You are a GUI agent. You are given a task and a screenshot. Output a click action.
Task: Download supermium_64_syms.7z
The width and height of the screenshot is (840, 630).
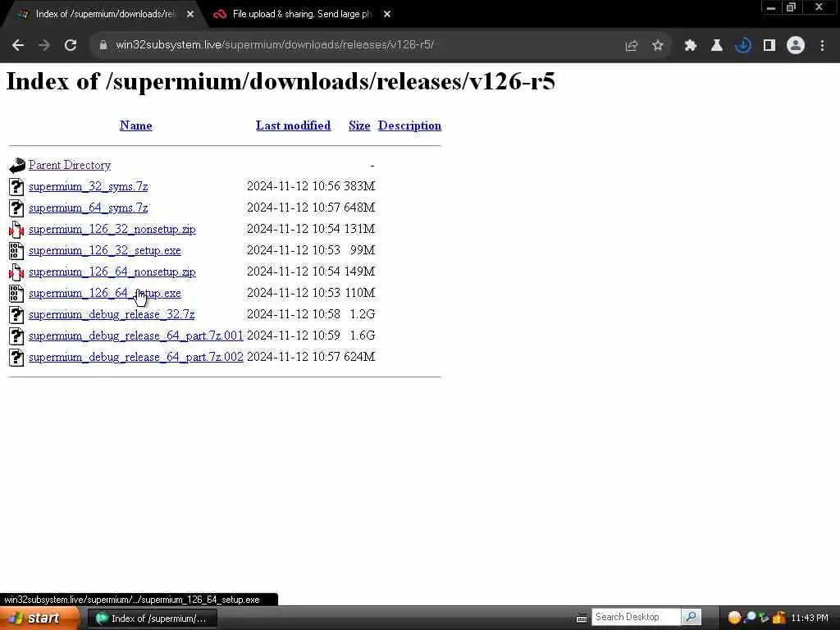click(x=89, y=208)
